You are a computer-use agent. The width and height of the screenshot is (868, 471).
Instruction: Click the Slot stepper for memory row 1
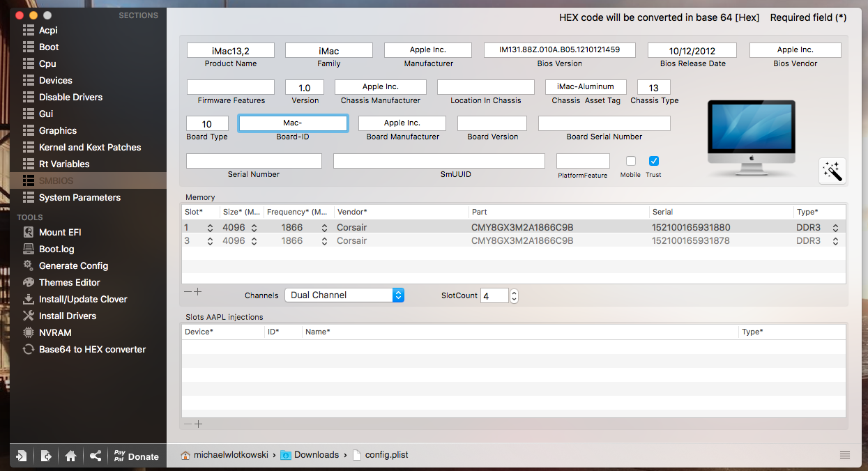pos(211,228)
